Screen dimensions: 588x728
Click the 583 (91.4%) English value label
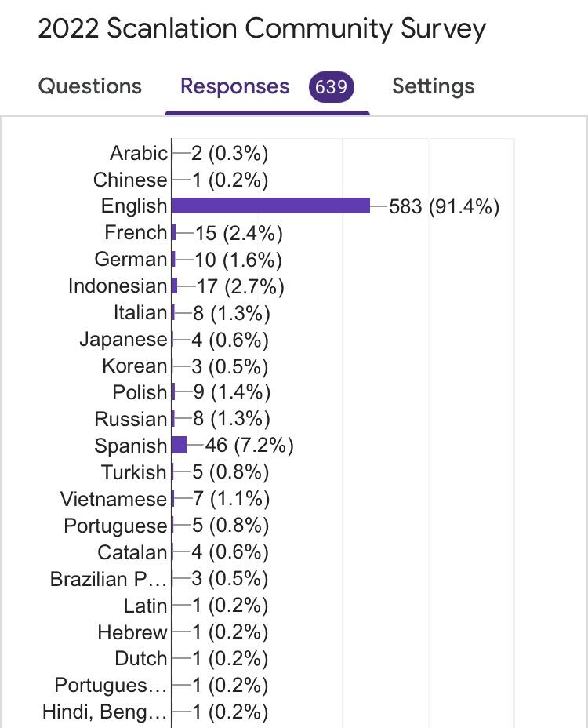click(x=444, y=206)
